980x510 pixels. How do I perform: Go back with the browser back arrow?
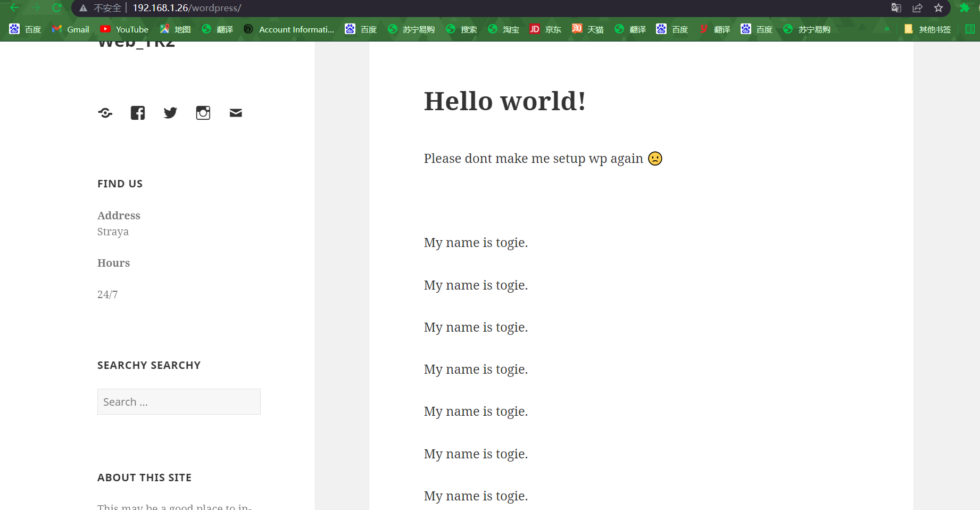click(x=15, y=8)
